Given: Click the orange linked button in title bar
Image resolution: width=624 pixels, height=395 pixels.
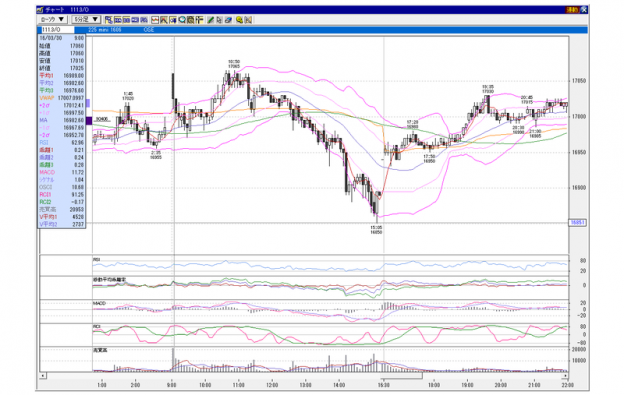Looking at the screenshot, I should (572, 10).
